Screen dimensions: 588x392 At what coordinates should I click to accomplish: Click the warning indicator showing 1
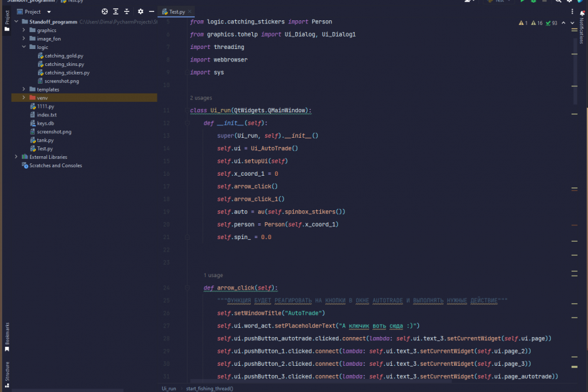[523, 23]
